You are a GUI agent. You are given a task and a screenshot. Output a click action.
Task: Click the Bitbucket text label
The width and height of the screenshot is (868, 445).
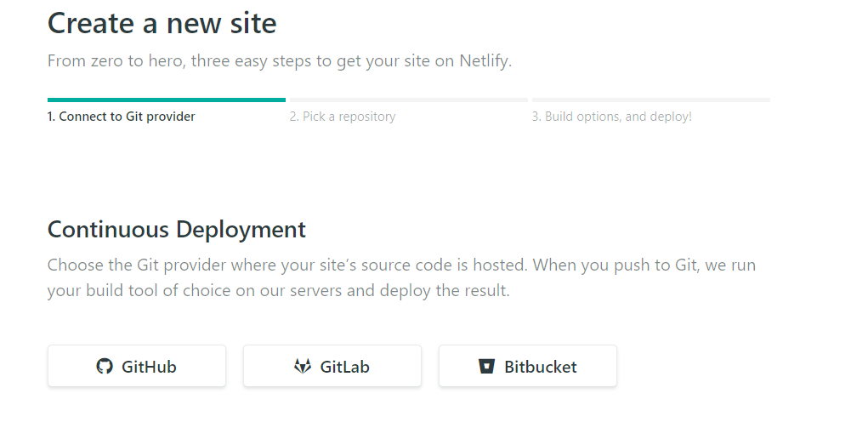[x=541, y=367]
